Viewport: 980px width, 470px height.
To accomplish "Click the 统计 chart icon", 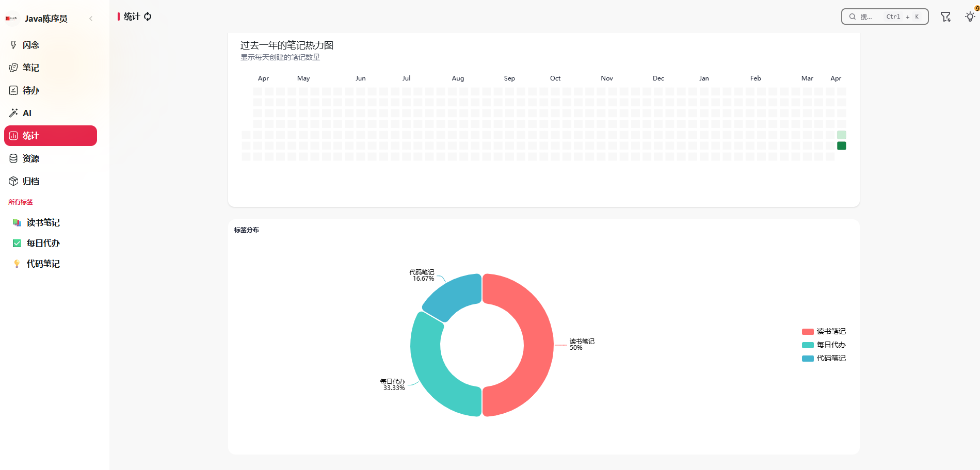I will click(x=13, y=136).
